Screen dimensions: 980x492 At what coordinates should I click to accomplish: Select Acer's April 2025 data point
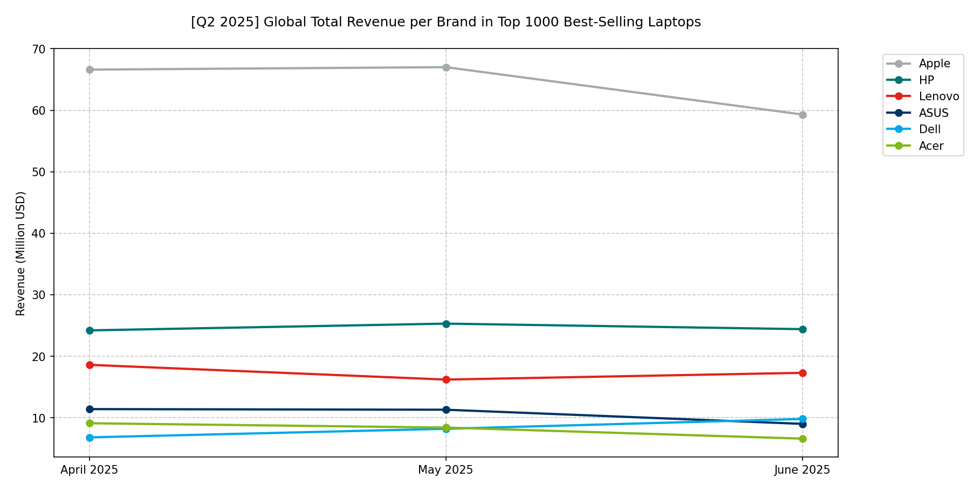(90, 423)
